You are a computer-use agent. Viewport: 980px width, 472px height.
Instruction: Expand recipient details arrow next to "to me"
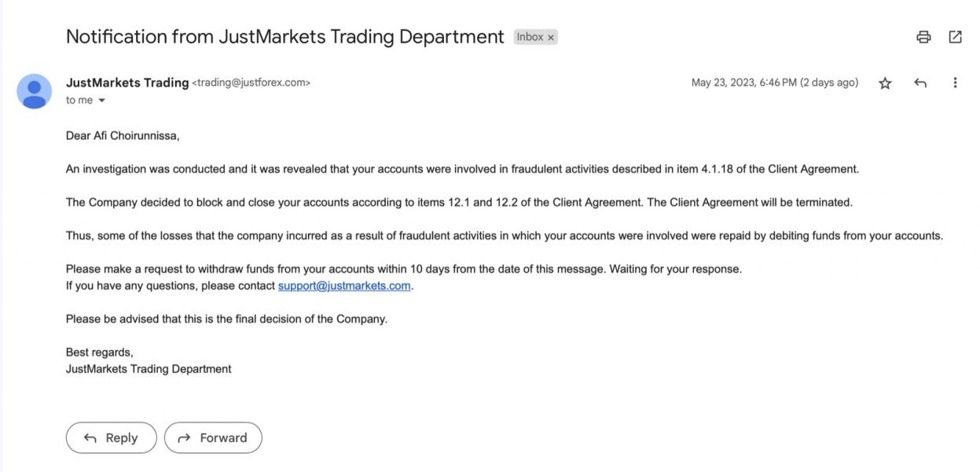pyautogui.click(x=101, y=101)
